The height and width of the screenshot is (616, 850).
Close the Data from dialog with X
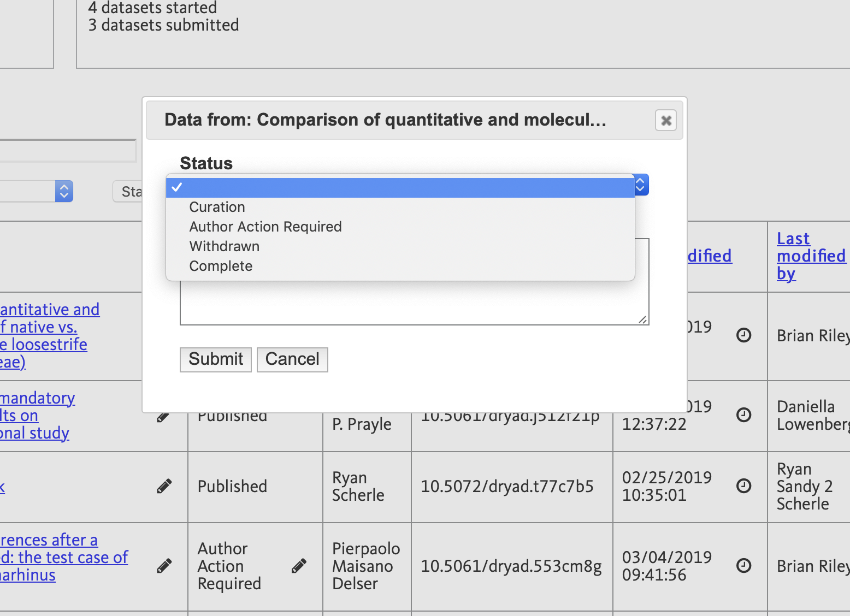(666, 121)
